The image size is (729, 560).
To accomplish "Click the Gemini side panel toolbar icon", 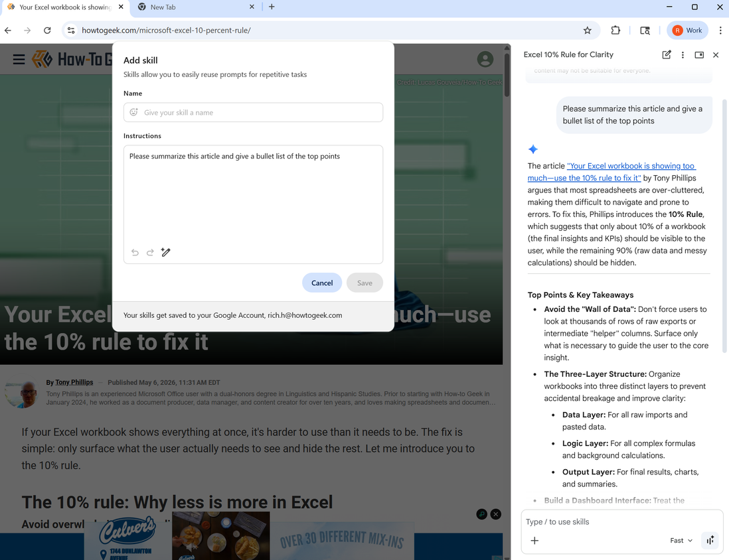I will [x=645, y=31].
